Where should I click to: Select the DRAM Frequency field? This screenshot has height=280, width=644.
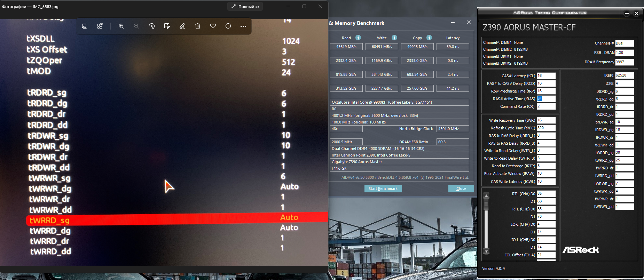click(x=625, y=62)
